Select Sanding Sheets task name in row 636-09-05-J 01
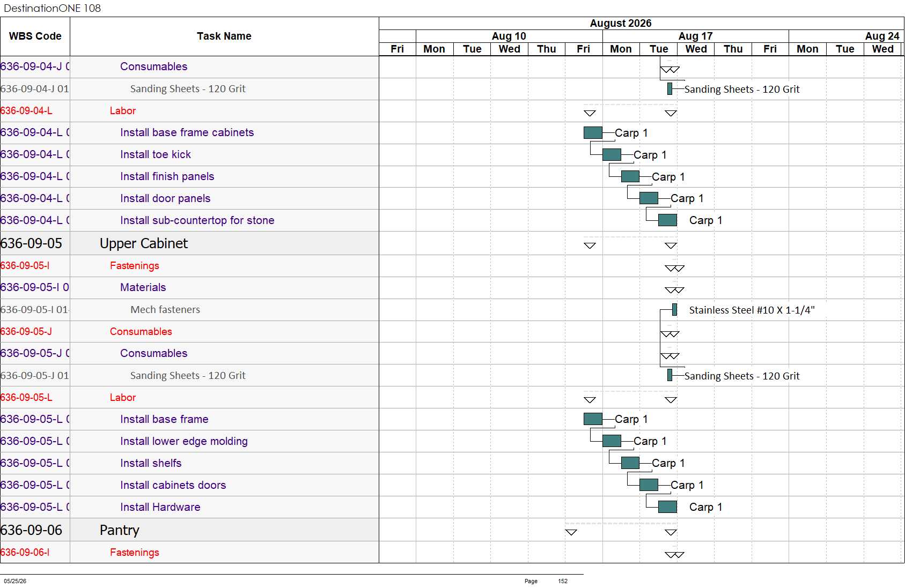The image size is (905, 588). pos(188,375)
